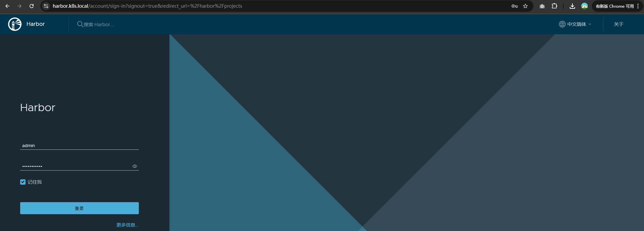Click the globe language icon
This screenshot has height=231, width=644.
[x=562, y=24]
